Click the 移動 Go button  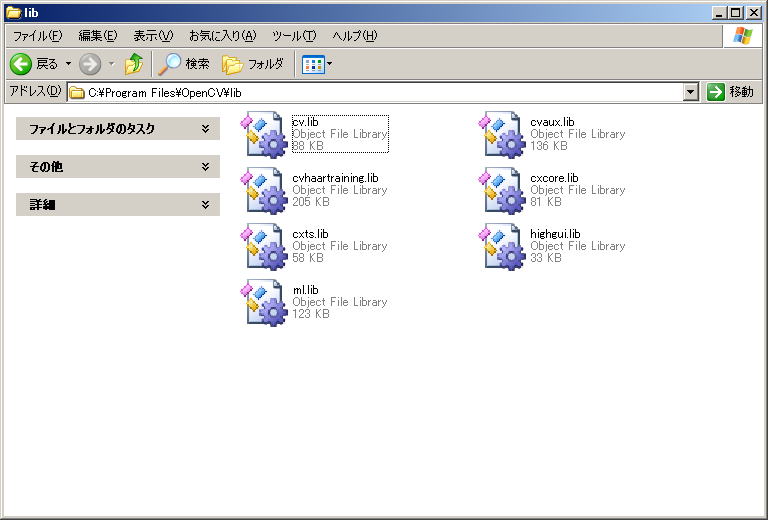coord(730,92)
